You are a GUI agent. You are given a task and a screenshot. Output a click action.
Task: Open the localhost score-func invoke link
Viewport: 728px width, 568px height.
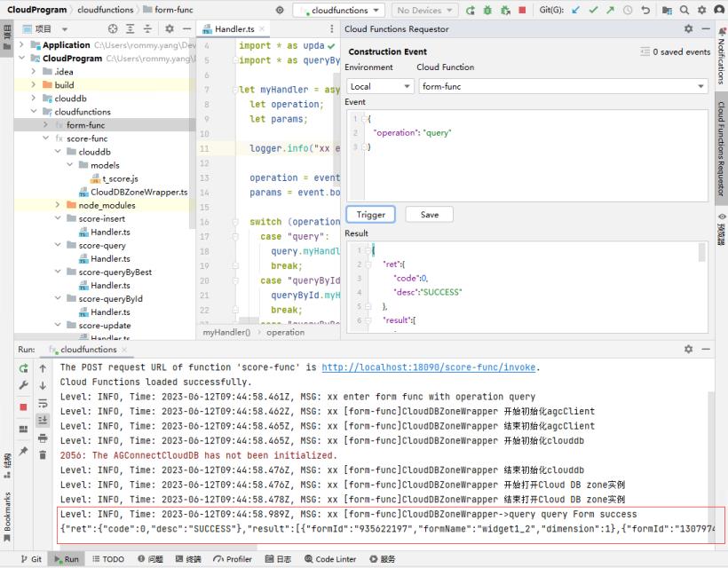point(430,367)
